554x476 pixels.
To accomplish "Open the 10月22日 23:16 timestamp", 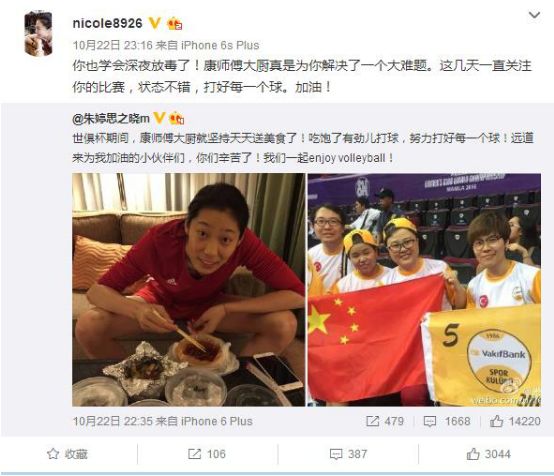I will 113,45.
